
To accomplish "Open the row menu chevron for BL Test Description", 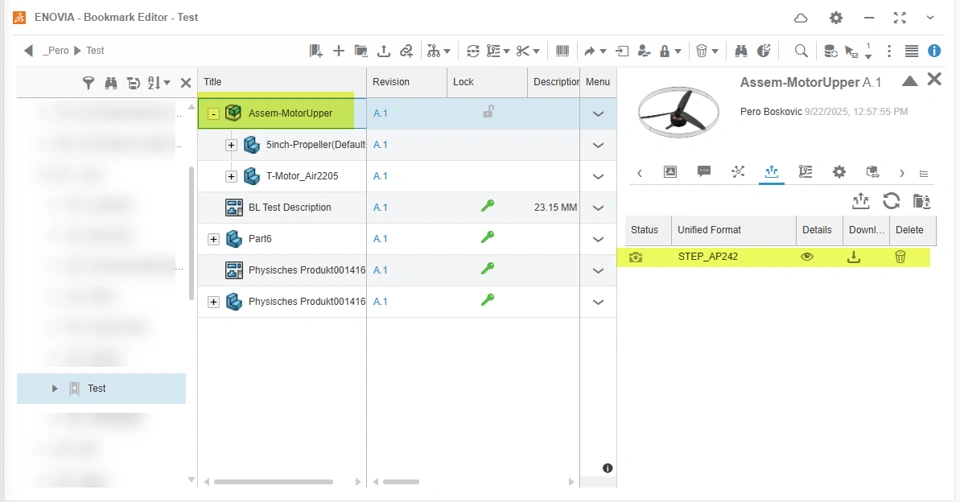I will pos(598,208).
